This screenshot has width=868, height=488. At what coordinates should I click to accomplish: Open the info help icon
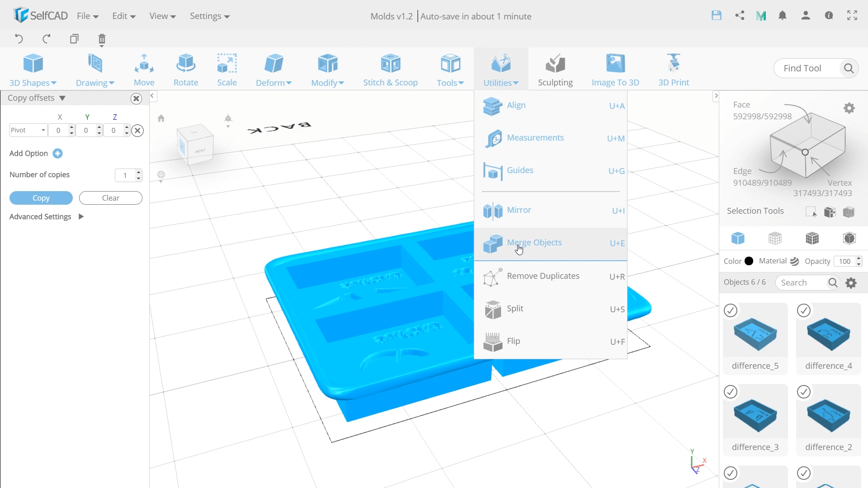click(x=829, y=15)
